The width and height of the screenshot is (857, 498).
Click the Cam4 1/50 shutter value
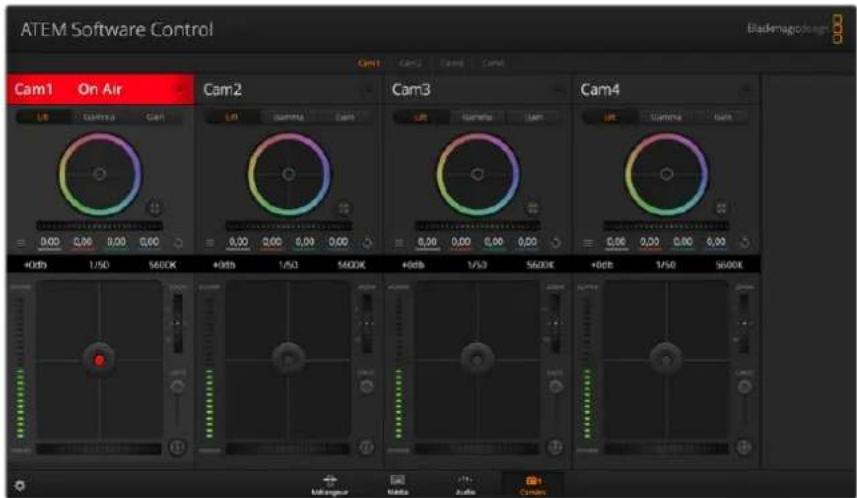tap(666, 265)
